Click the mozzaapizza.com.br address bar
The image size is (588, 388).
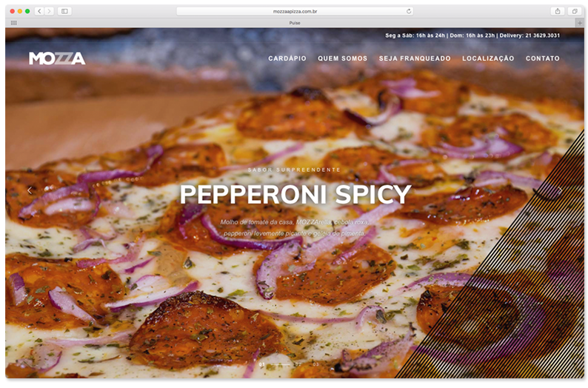(294, 11)
